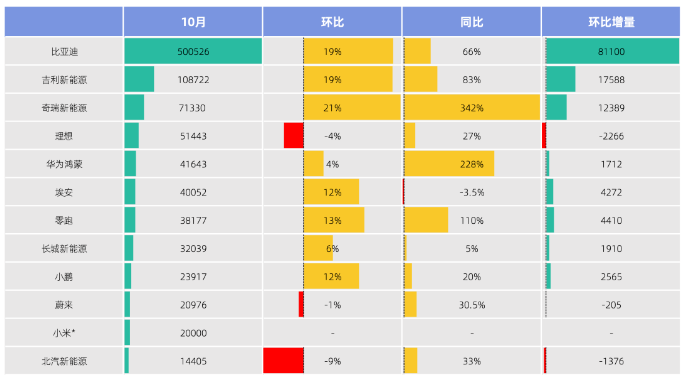Select the 蔚来 row label
Viewport: 684px width, 381px height.
coord(64,305)
